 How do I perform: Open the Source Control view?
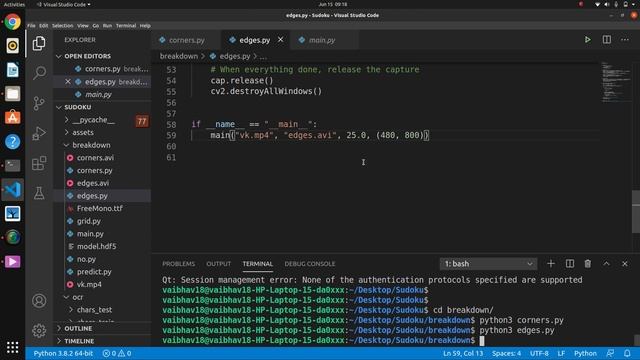39,103
